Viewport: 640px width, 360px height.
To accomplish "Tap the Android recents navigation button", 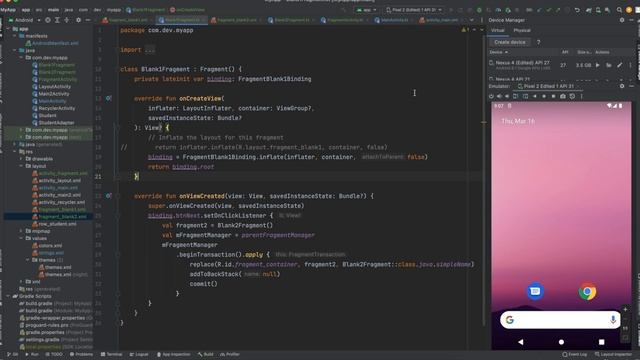I will point(601,342).
